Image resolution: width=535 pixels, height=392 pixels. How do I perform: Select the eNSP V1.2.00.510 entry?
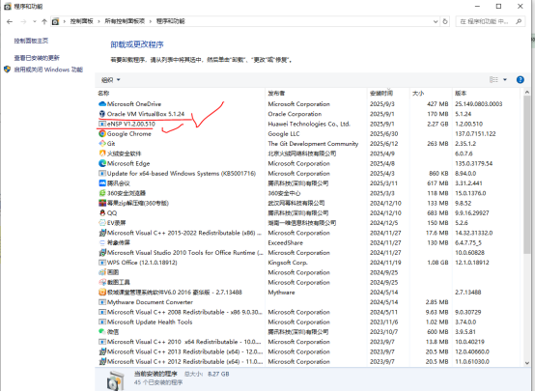tap(308, 124)
